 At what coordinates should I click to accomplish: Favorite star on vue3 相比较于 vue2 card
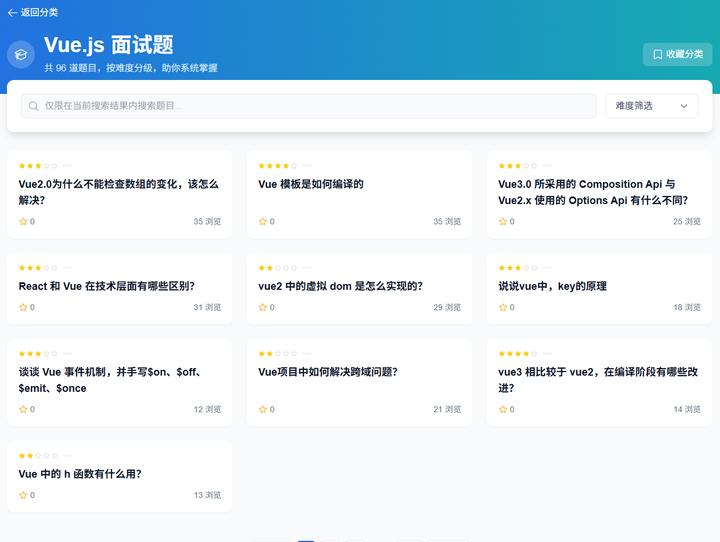(503, 409)
